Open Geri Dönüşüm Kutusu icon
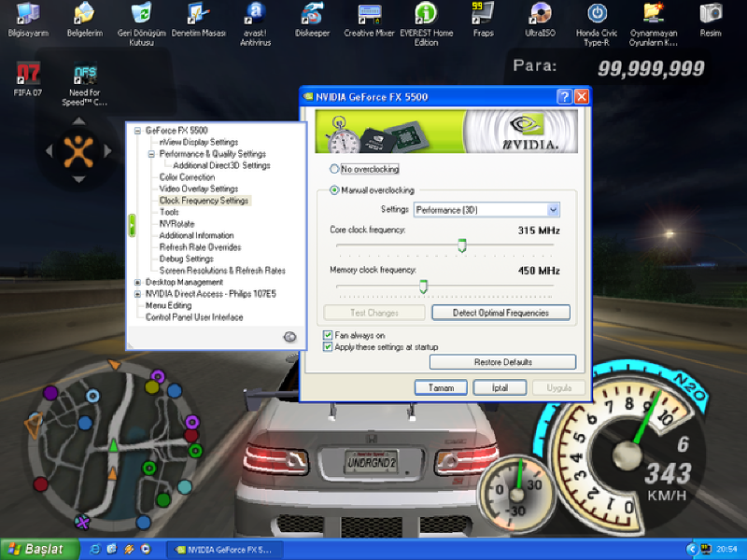This screenshot has height=560, width=747. (142, 24)
